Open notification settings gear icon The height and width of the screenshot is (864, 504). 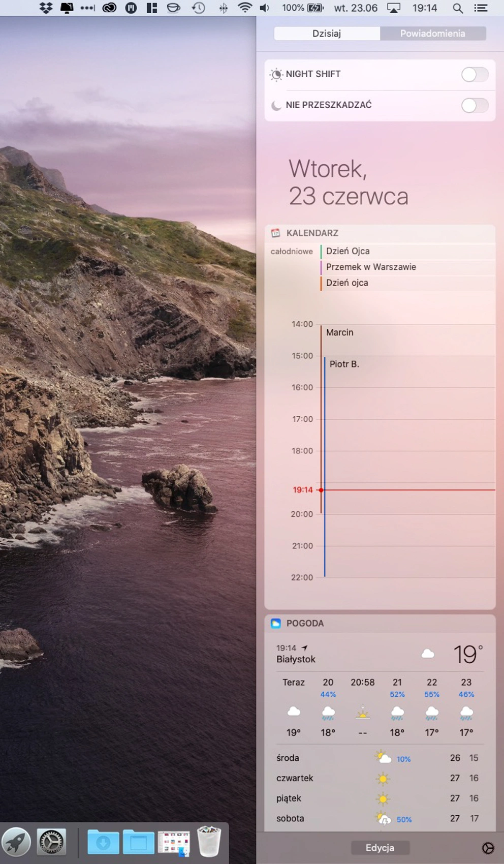[488, 848]
